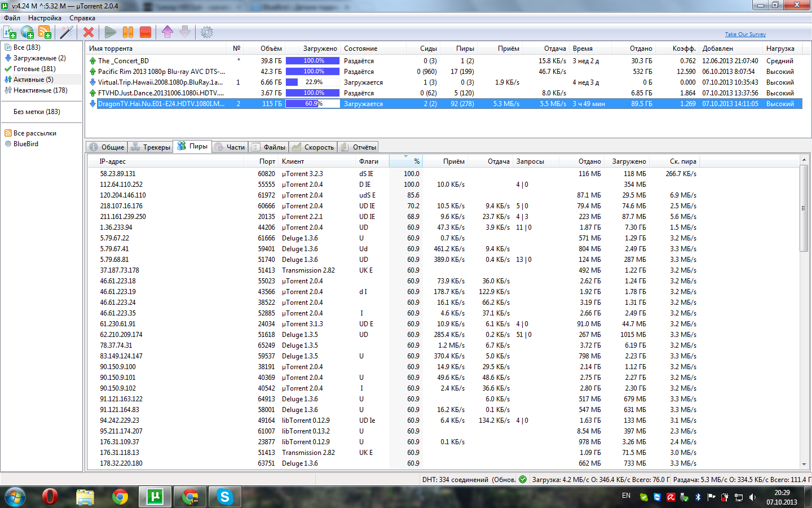
Task: Select Без метки (183) label filter
Action: [37, 112]
